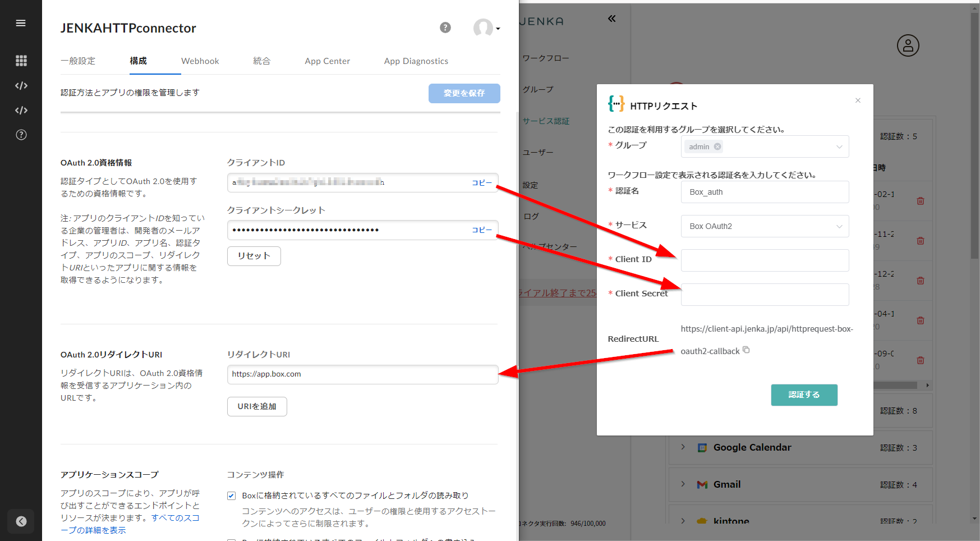This screenshot has width=980, height=541.
Task: Copy the client secret with コピー link
Action: pos(481,230)
